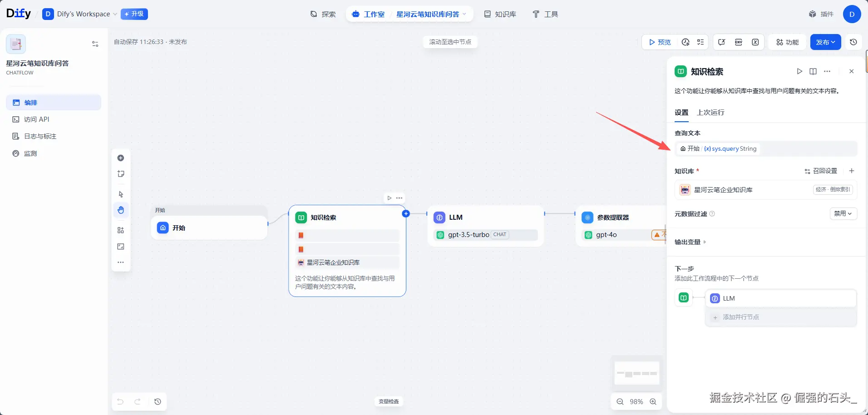868x415 pixels.
Task: Click the 升级 upgrade button
Action: click(x=134, y=14)
